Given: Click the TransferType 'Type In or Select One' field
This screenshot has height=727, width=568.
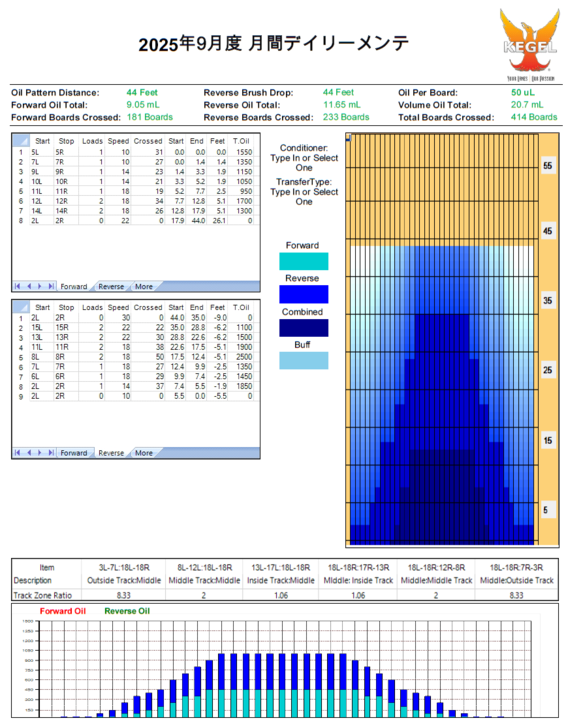Looking at the screenshot, I should coord(304,197).
